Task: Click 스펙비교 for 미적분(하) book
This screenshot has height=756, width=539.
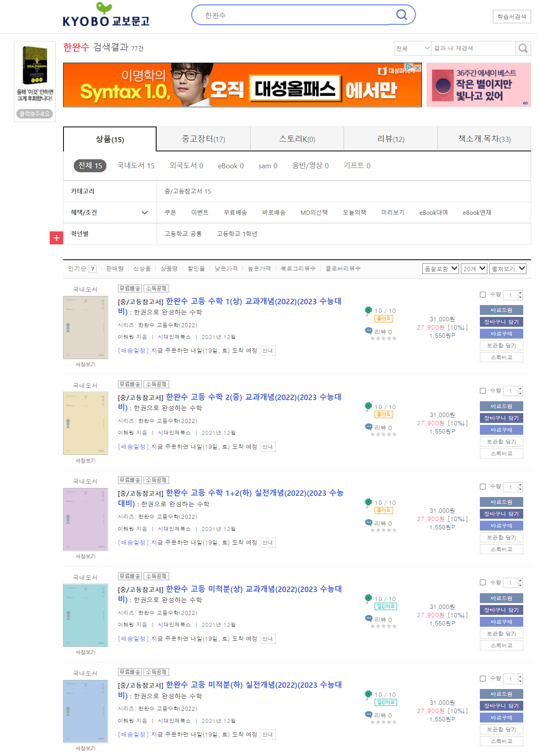Action: point(502,741)
